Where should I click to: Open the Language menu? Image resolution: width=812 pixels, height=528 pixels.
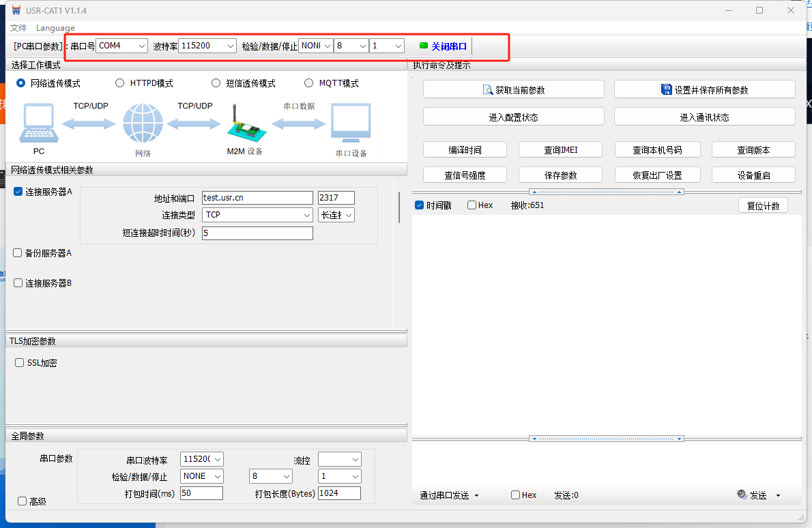point(55,28)
